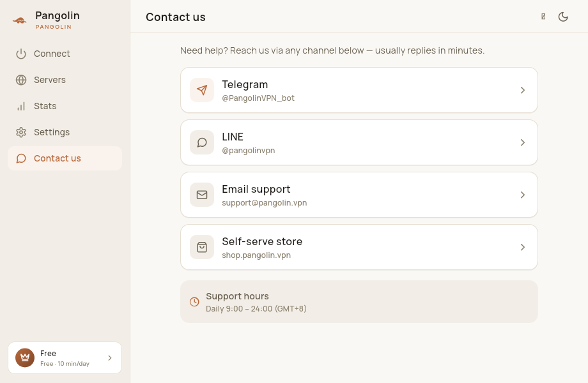Open the Self-serve store chevron arrow
Viewport: 588px width, 383px height.
pyautogui.click(x=523, y=248)
